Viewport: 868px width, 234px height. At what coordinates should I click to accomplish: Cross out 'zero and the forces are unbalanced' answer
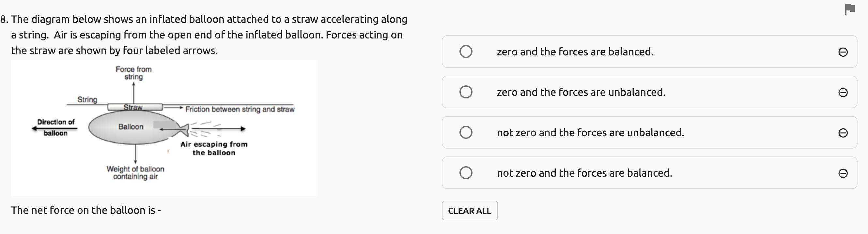coord(843,92)
